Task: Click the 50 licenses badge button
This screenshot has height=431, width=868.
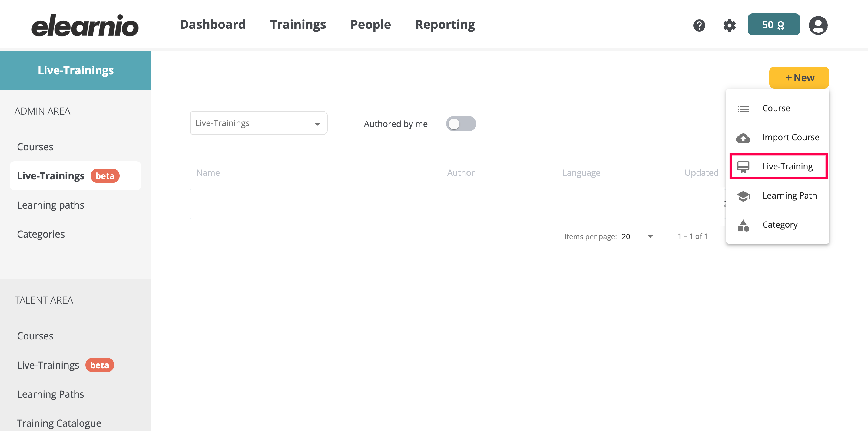Action: [773, 25]
